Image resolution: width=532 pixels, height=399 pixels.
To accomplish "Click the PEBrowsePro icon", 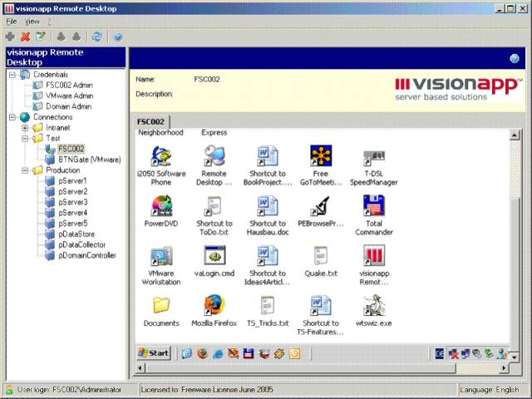I will 321,205.
